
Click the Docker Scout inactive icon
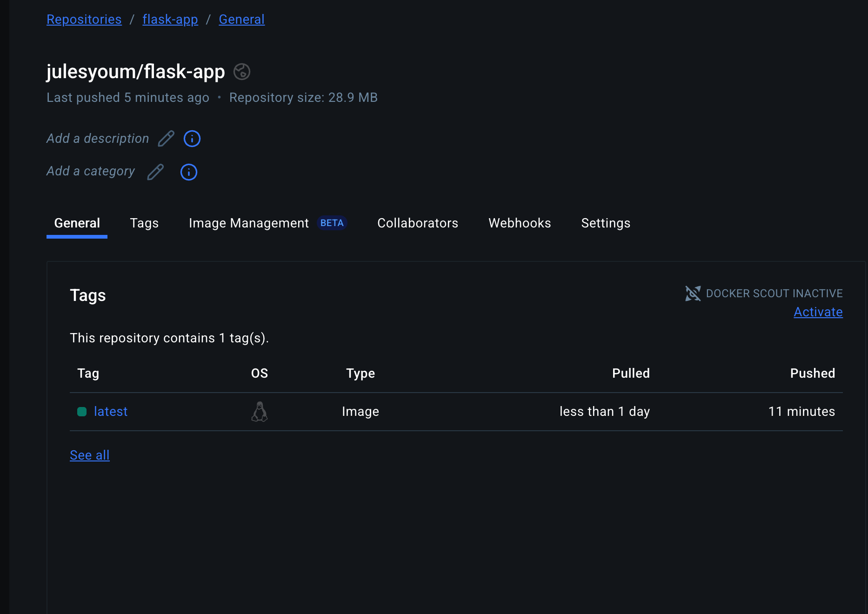[x=693, y=294]
